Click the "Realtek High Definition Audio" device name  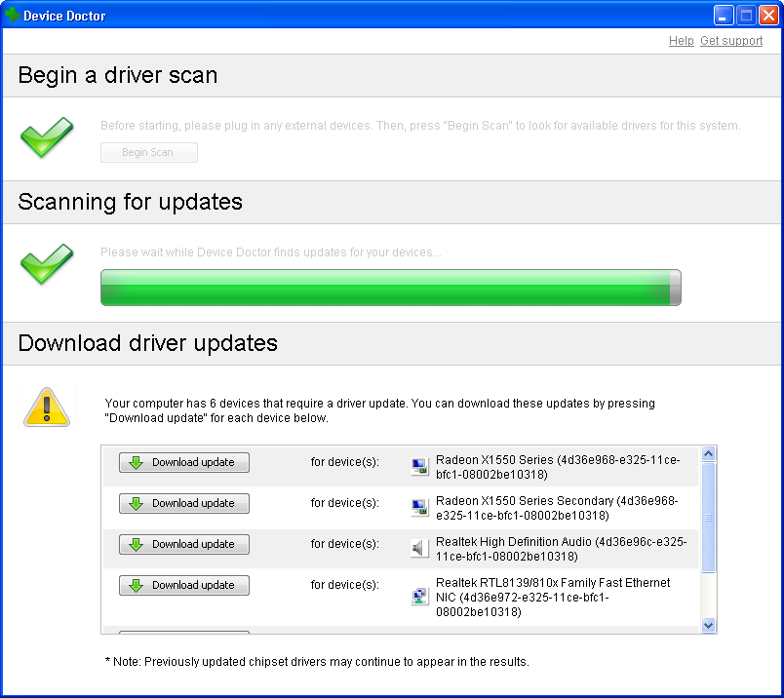(561, 549)
